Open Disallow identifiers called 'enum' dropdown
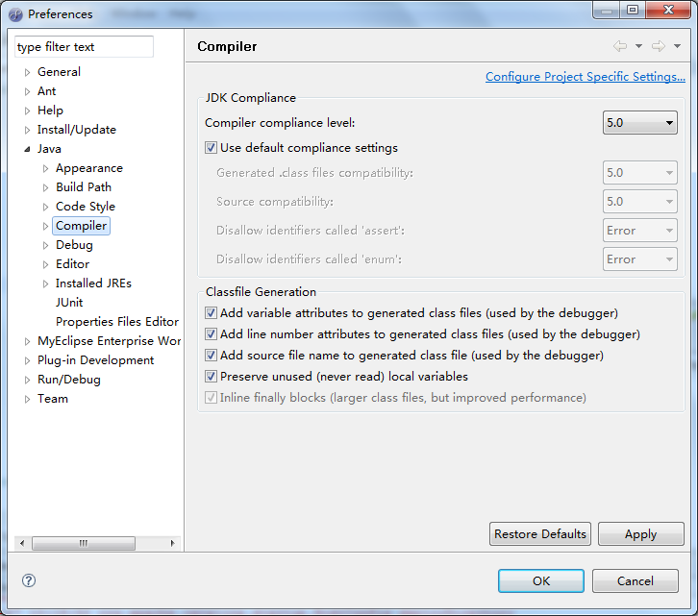This screenshot has height=616, width=698. [x=639, y=259]
